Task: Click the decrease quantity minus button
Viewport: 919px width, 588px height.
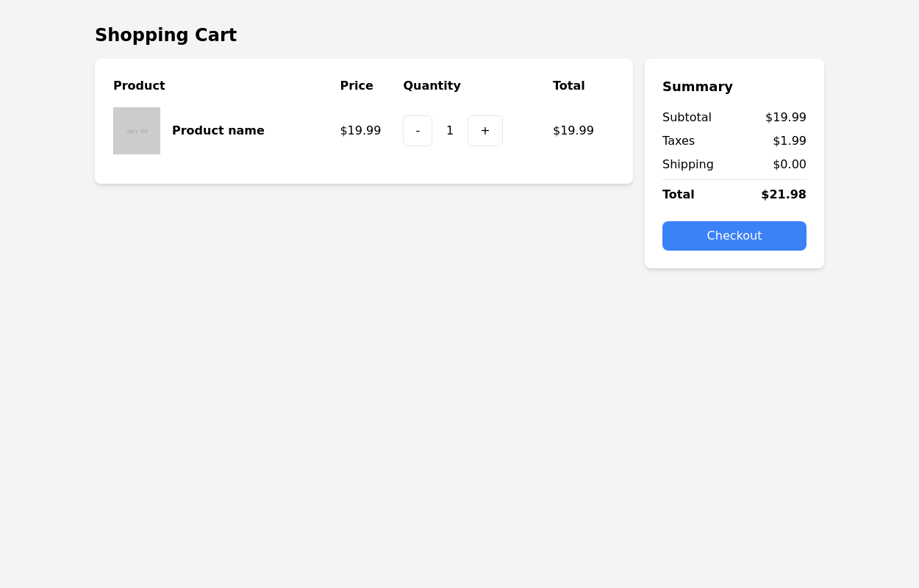Action: click(x=418, y=130)
